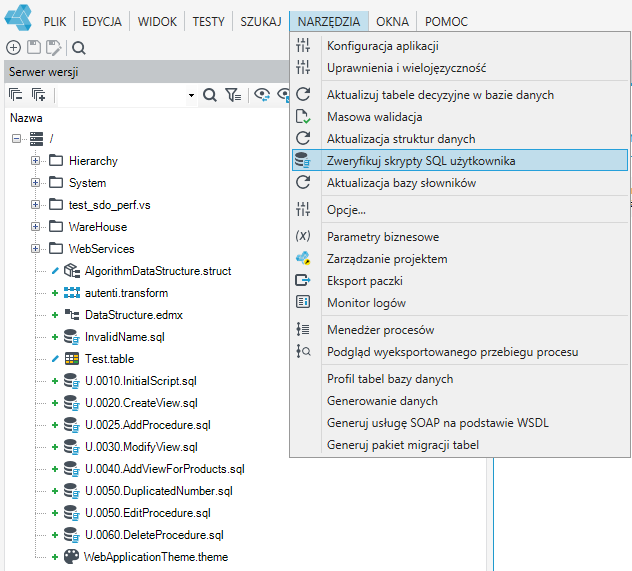Expand the System folder
This screenshot has width=632, height=571.
click(x=35, y=183)
